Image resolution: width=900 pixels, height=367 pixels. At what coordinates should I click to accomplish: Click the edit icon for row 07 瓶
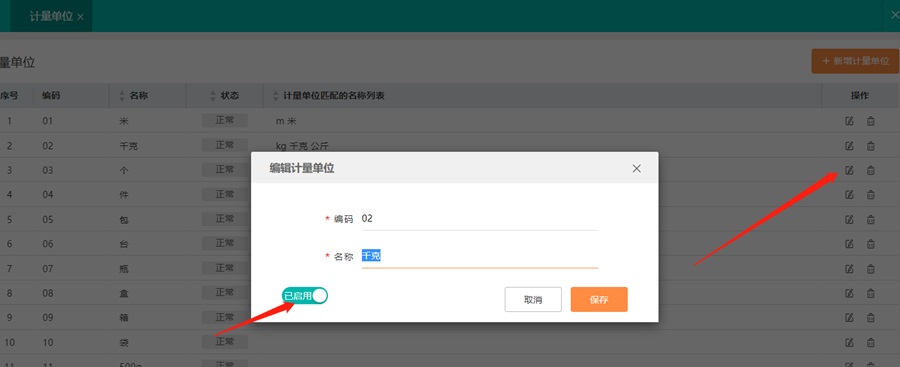coord(849,269)
